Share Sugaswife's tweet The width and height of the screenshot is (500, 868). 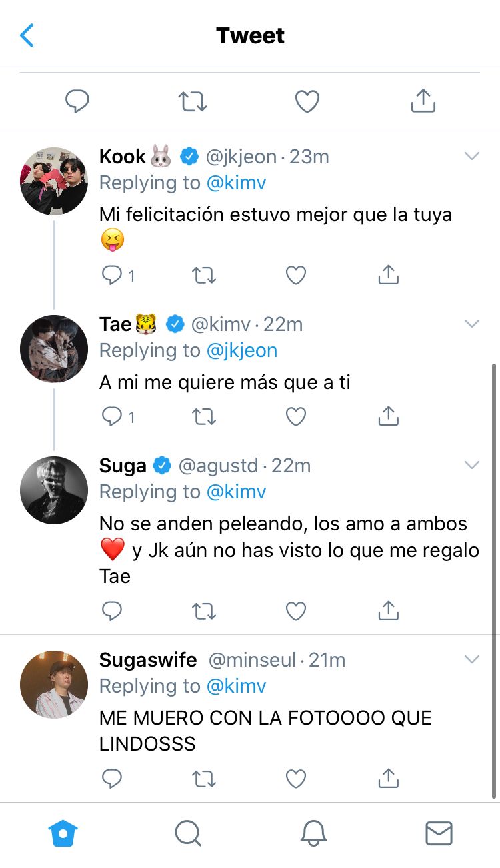[388, 777]
